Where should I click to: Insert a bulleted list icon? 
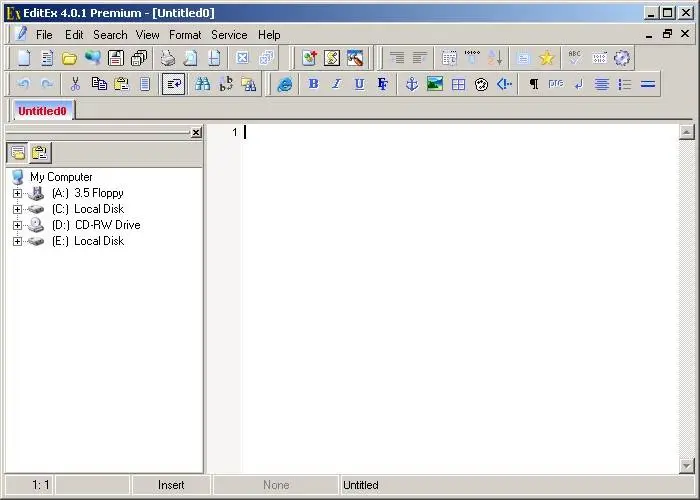point(625,84)
